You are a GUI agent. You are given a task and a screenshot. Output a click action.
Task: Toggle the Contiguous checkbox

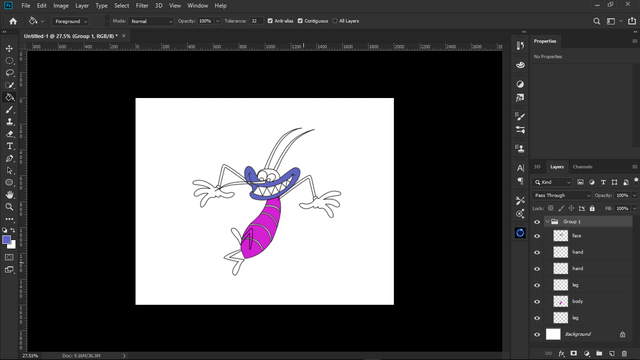[x=300, y=21]
